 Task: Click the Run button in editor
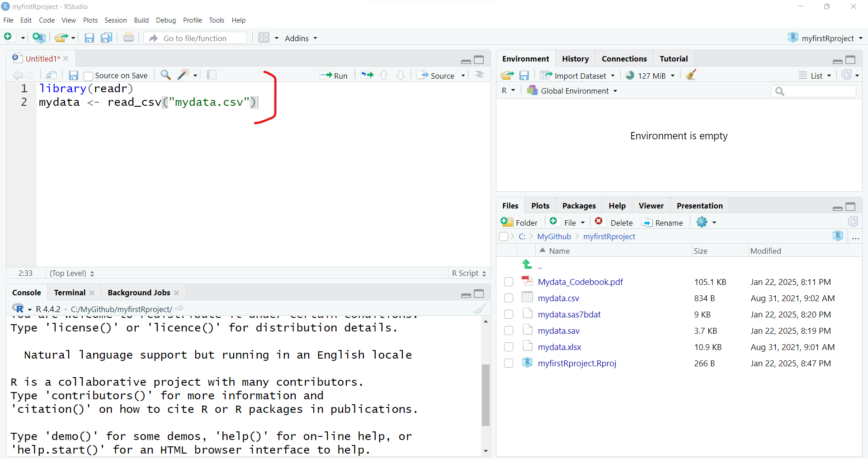(x=334, y=76)
